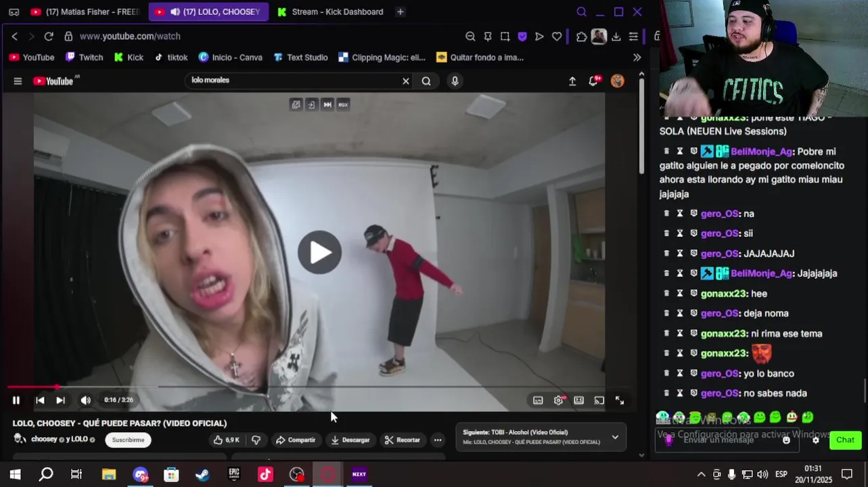Start voice search with the microphone icon
This screenshot has height=487, width=868.
455,81
